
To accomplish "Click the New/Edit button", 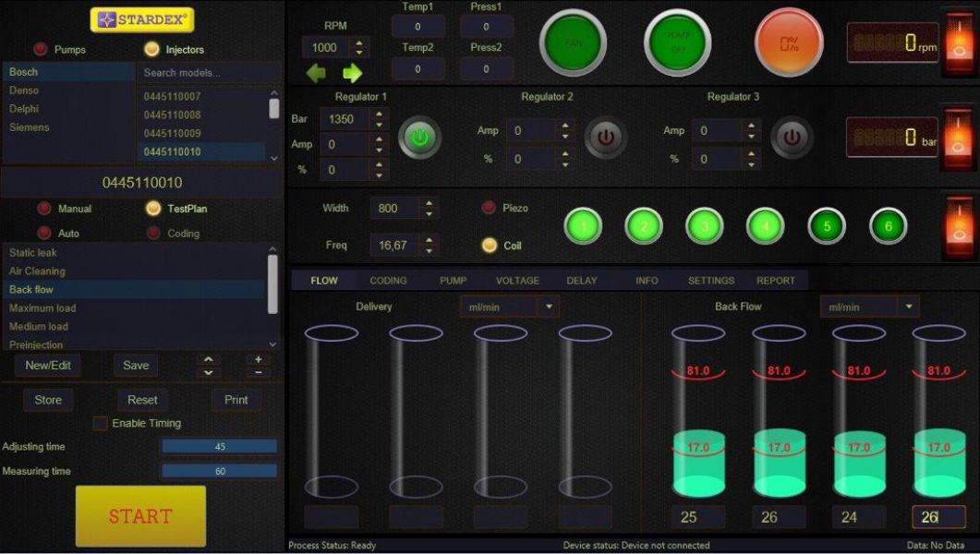I will click(48, 366).
